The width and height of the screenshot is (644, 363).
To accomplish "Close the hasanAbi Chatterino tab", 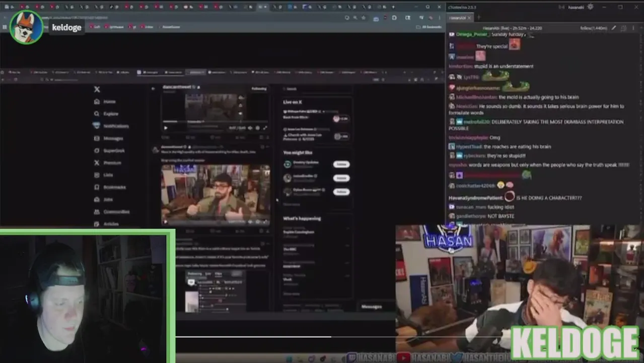I will tap(469, 18).
